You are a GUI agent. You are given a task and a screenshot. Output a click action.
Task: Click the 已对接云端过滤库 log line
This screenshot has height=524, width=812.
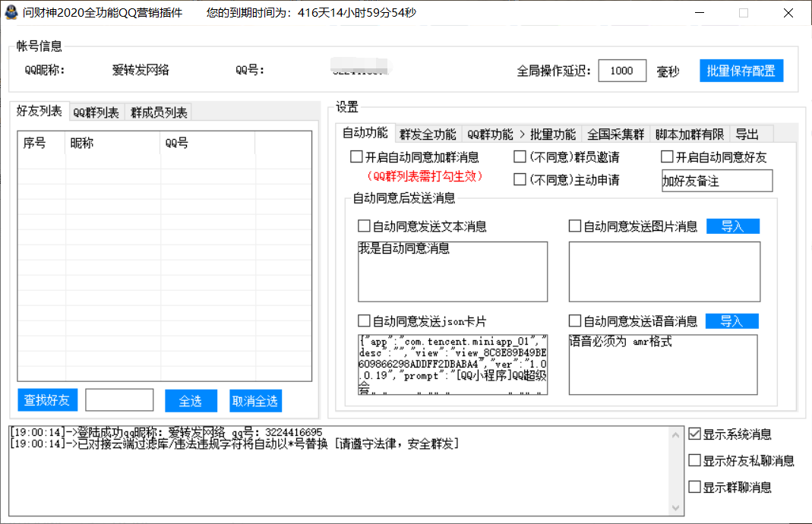pos(235,444)
